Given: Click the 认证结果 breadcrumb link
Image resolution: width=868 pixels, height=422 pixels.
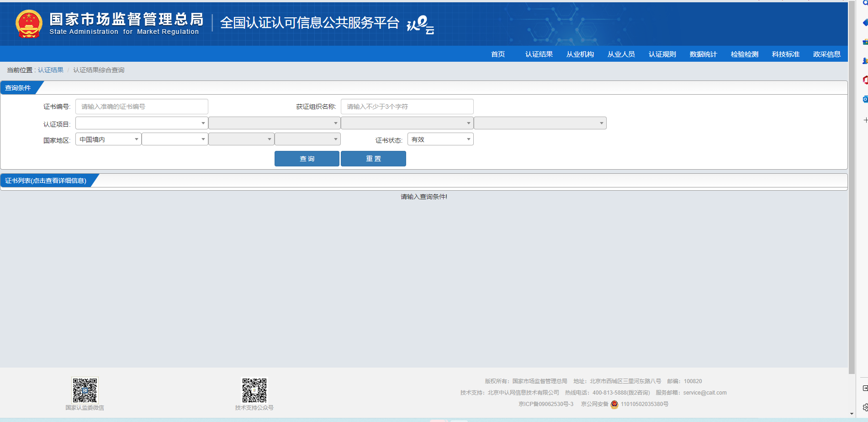Looking at the screenshot, I should (51, 70).
